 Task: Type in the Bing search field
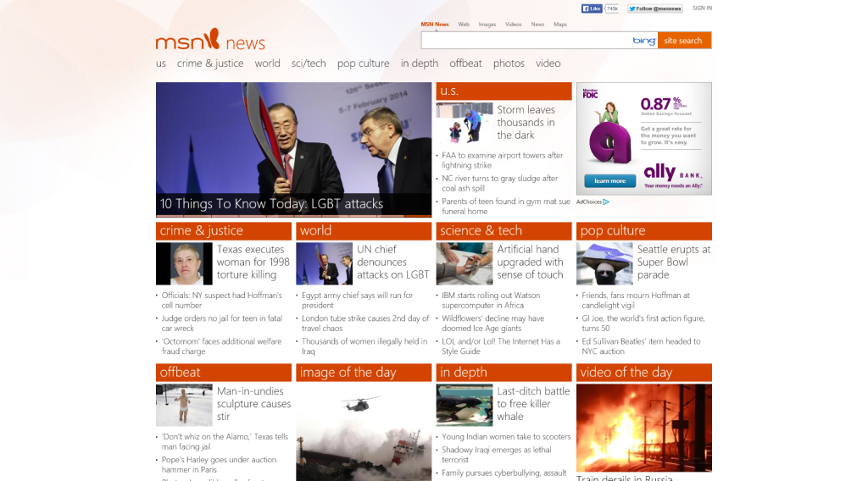[526, 41]
